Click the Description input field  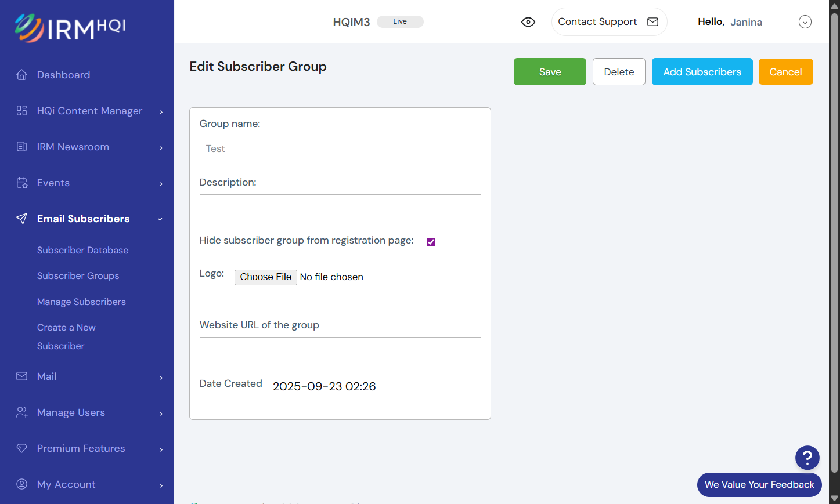click(x=340, y=207)
